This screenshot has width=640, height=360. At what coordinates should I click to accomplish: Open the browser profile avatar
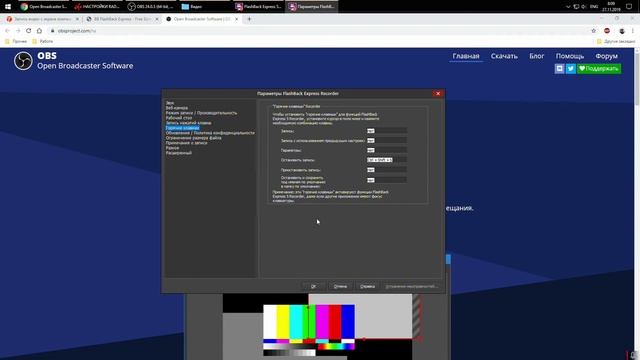pyautogui.click(x=622, y=31)
